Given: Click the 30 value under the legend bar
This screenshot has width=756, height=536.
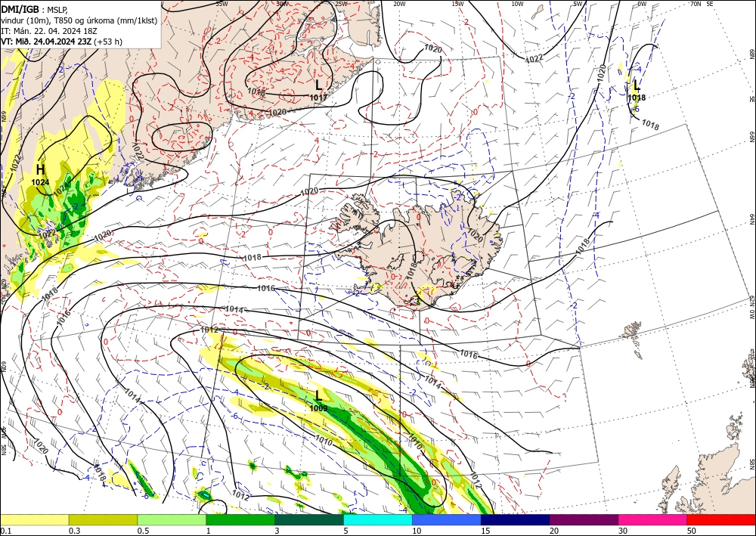Looking at the screenshot, I should click(624, 531).
